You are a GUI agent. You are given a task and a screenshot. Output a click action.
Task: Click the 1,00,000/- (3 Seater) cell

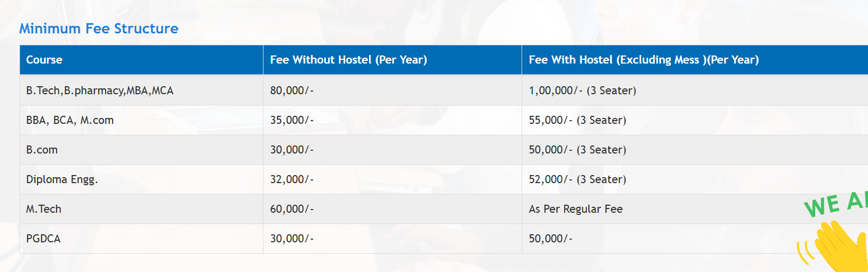tap(582, 90)
